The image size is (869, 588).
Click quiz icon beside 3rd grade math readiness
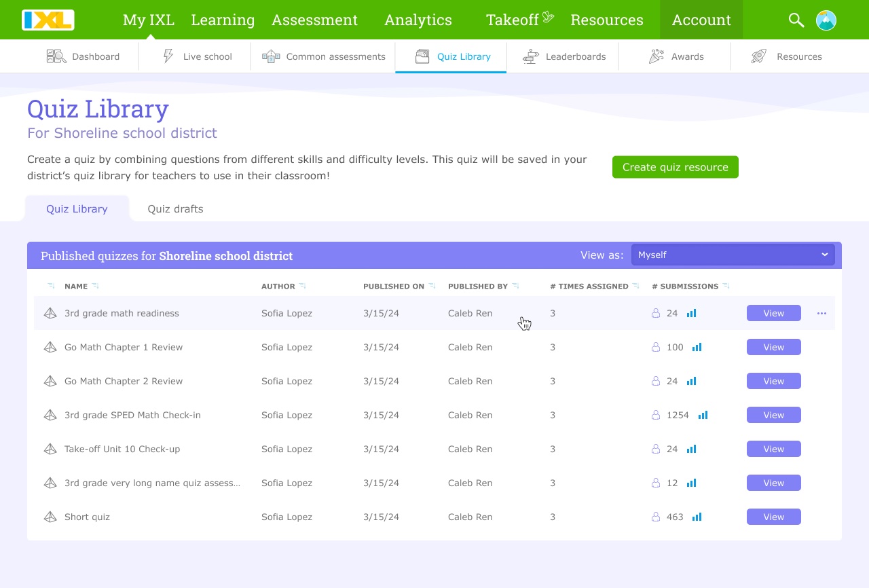coord(50,313)
